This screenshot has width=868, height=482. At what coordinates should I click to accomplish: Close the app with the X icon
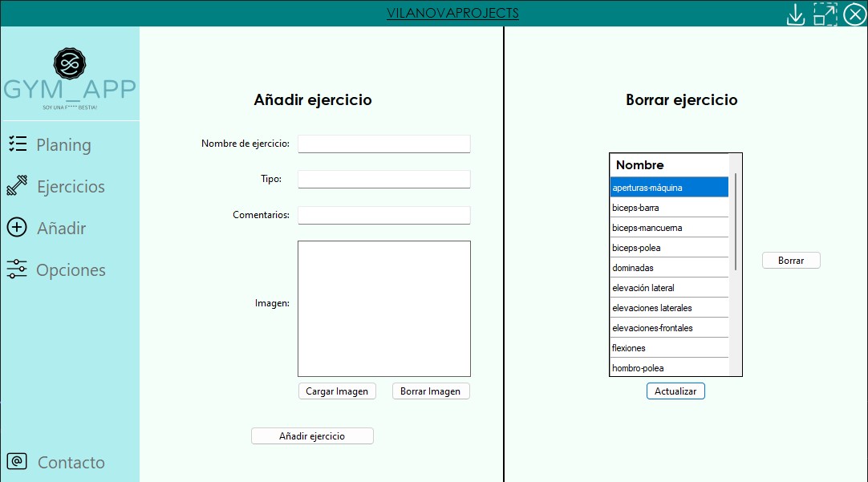pyautogui.click(x=854, y=14)
